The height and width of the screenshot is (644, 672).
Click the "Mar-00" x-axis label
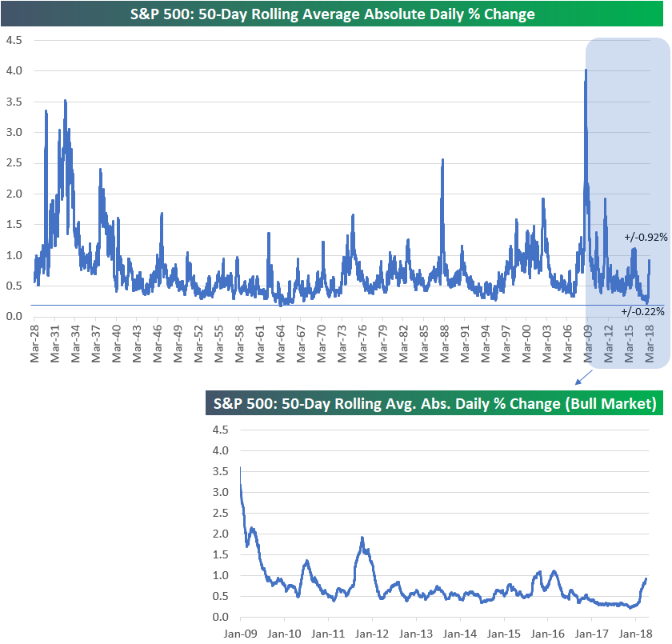[526, 344]
